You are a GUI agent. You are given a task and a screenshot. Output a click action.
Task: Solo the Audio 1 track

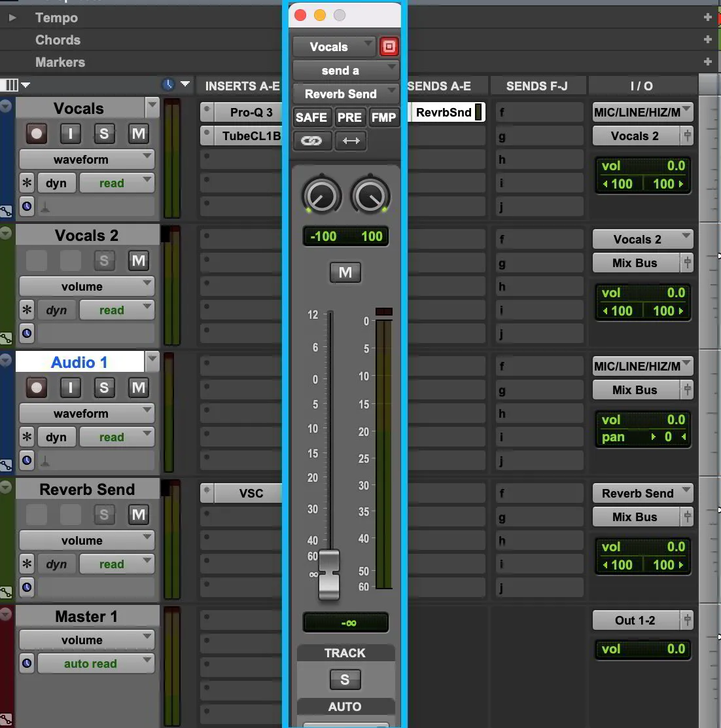click(104, 388)
